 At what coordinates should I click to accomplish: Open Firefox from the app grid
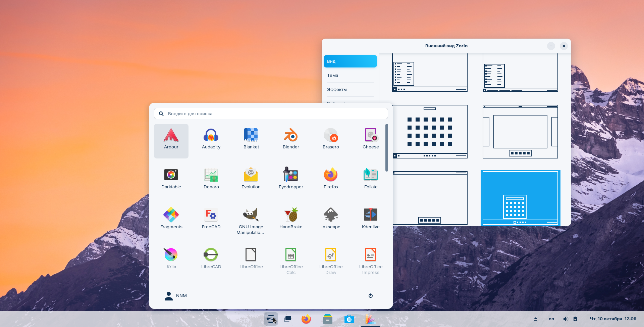(331, 181)
